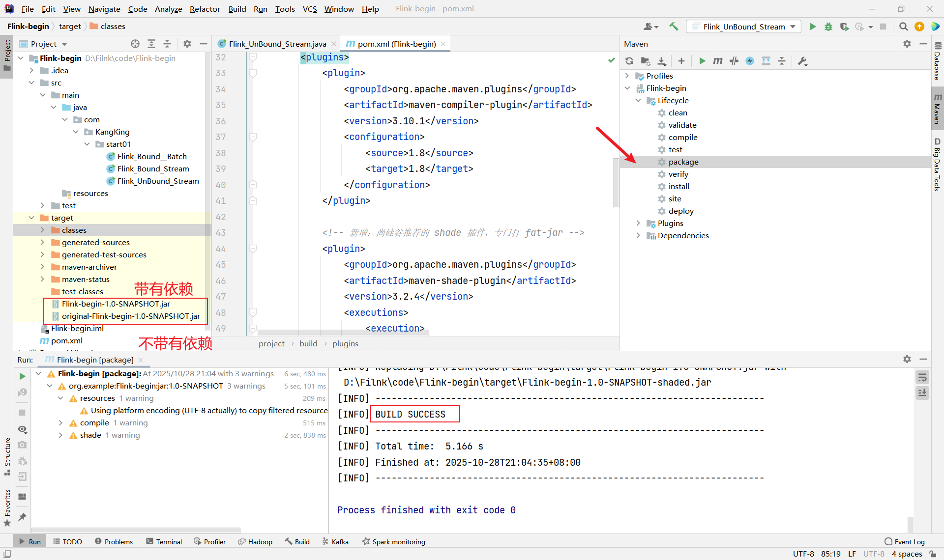Switch to Flink_UnBound_Stream.java editor tab
The height and width of the screenshot is (560, 944).
(x=277, y=44)
